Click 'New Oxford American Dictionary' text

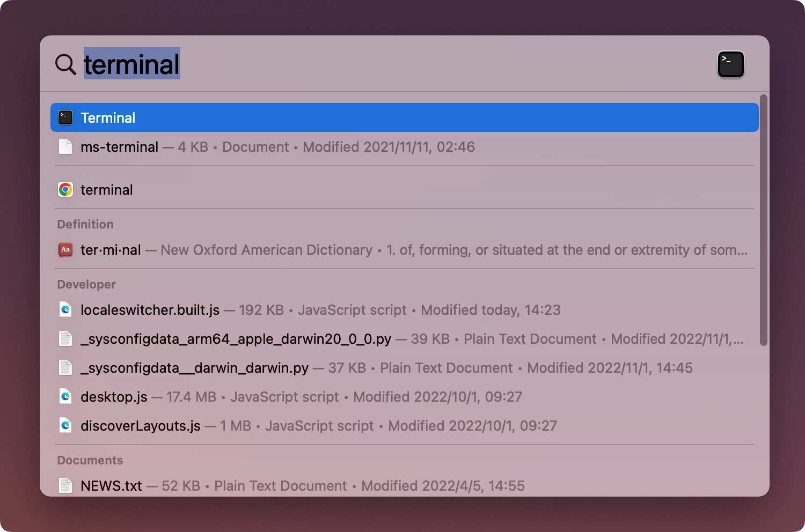266,250
